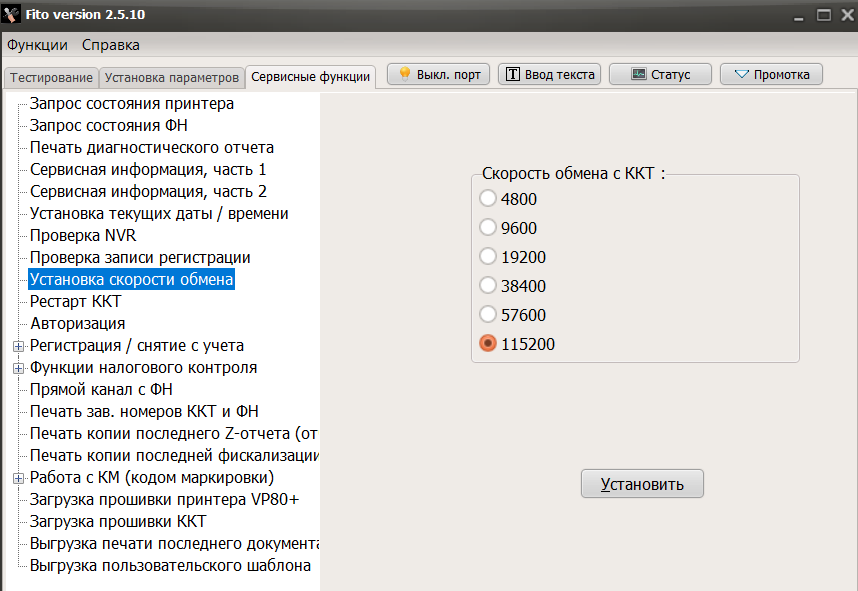Switch to the Установка параметров tab
Screen dimensions: 858x591
[172, 78]
